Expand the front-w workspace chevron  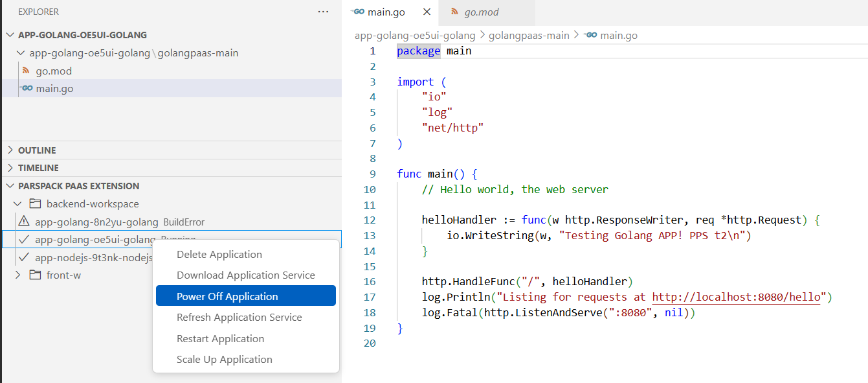(x=17, y=275)
